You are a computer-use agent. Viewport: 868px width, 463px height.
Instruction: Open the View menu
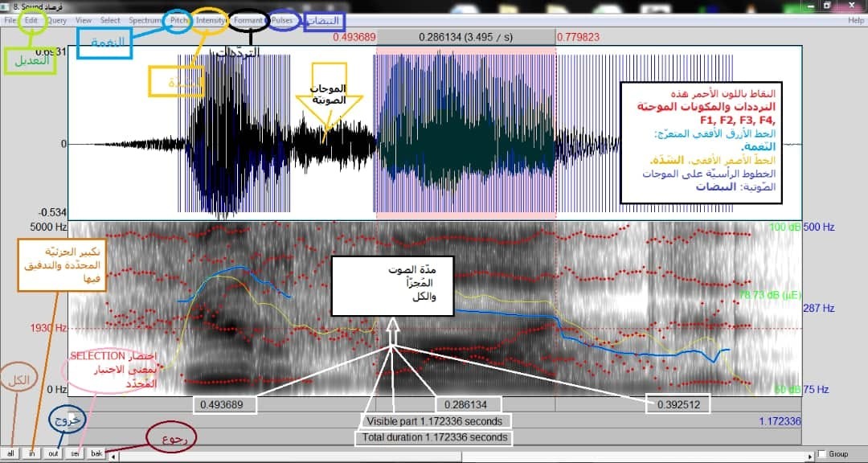tap(84, 19)
